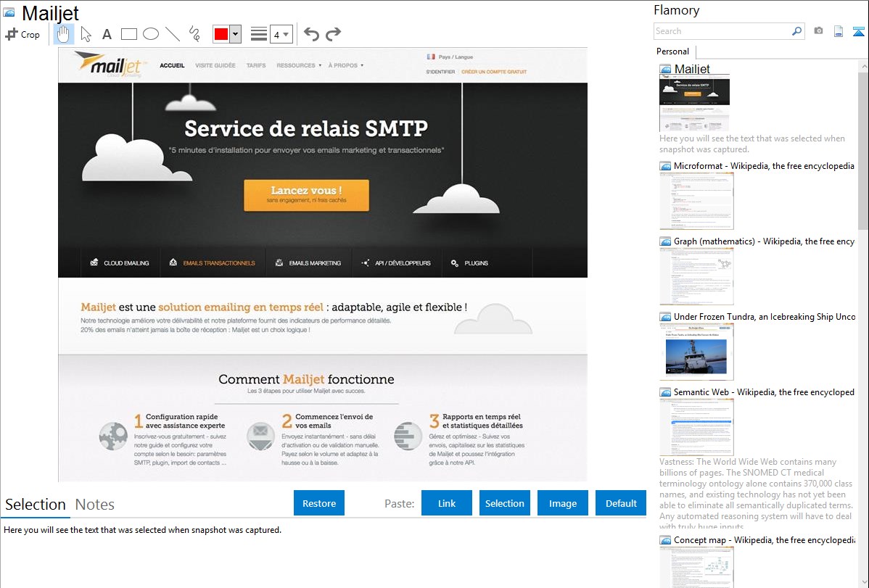
Task: Expand RESSOURCES menu in Mailjet page
Action: (x=299, y=65)
